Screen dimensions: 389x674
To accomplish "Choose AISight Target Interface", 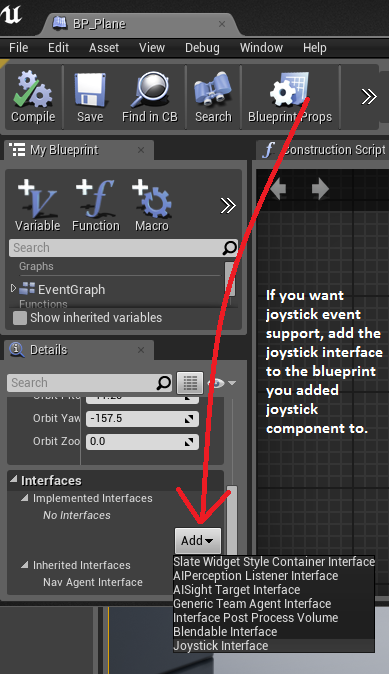I will point(274,590).
